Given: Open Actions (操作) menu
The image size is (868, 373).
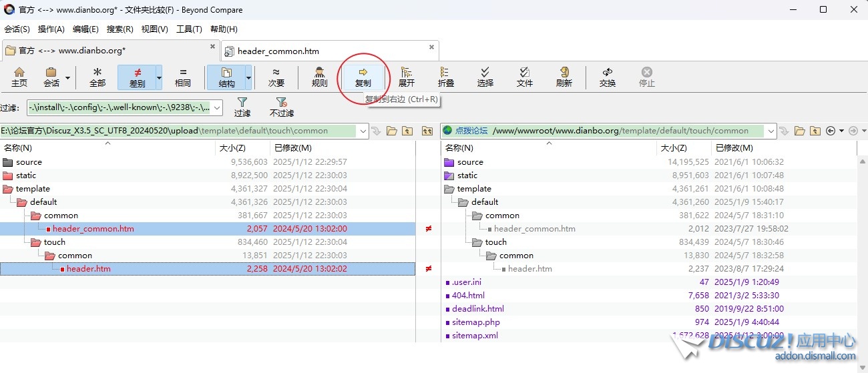Looking at the screenshot, I should pyautogui.click(x=51, y=29).
